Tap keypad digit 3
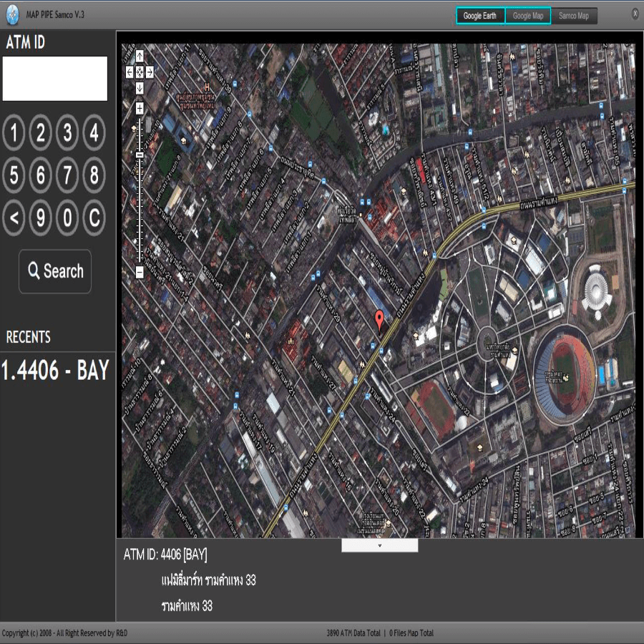Viewport: 644px width, 644px height. pyautogui.click(x=67, y=132)
